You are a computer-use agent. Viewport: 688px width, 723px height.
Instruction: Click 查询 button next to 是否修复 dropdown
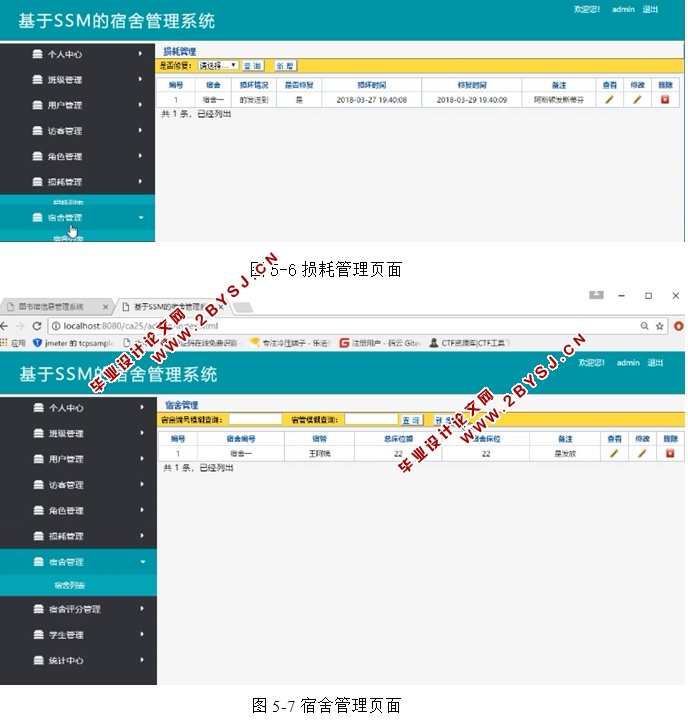coord(253,66)
